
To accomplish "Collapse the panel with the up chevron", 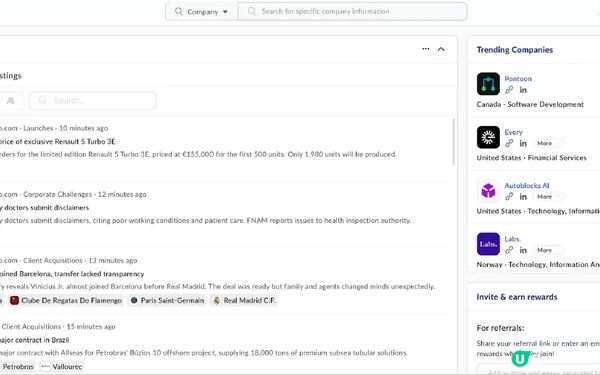I will point(441,49).
